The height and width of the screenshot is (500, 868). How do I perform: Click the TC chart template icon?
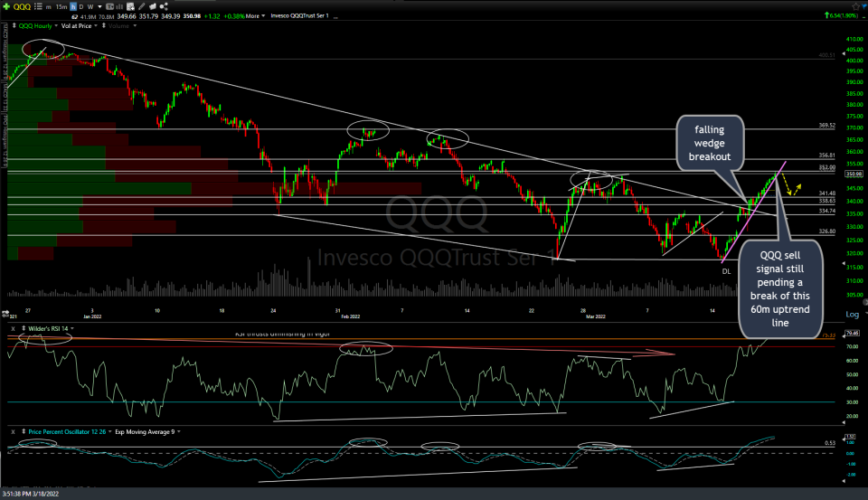coord(109,6)
